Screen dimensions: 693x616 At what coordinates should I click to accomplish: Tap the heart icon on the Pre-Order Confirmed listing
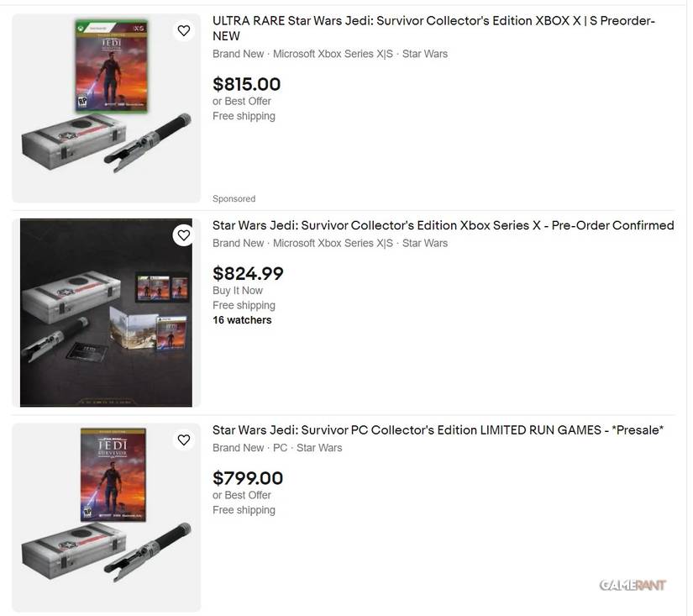tap(184, 234)
